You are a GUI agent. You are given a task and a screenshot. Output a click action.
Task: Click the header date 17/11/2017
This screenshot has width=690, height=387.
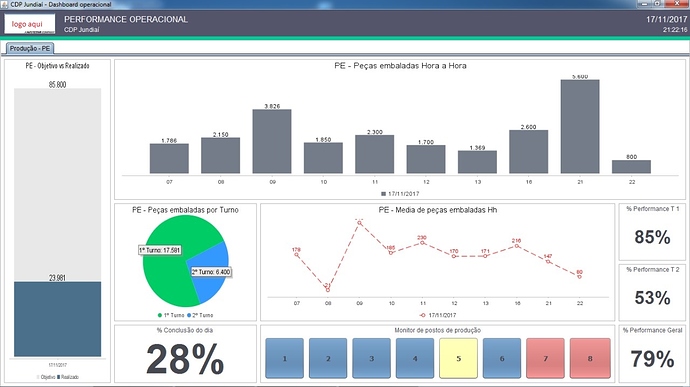(x=666, y=19)
